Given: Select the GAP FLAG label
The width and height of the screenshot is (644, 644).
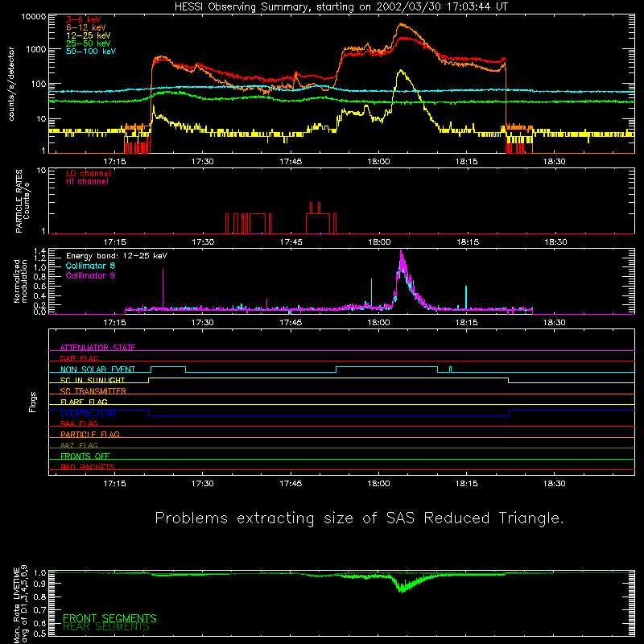Looking at the screenshot, I should (79, 358).
